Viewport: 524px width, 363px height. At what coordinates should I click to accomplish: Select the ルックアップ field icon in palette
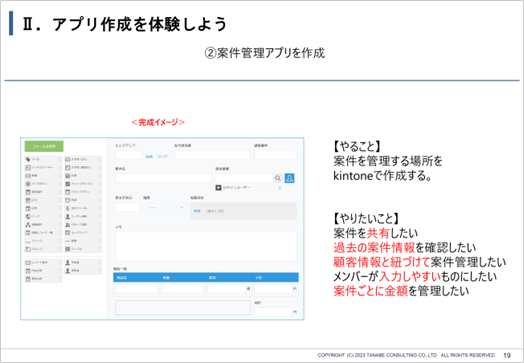click(x=68, y=233)
